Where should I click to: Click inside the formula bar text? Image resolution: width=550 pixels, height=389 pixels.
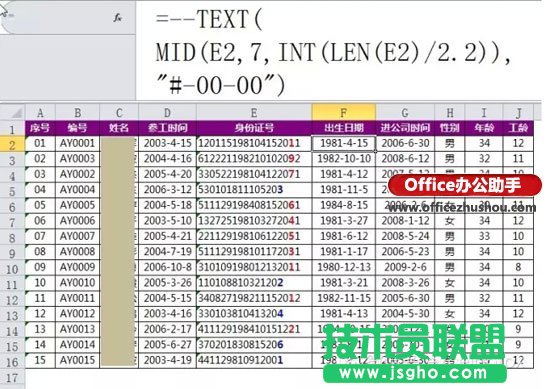pos(332,52)
